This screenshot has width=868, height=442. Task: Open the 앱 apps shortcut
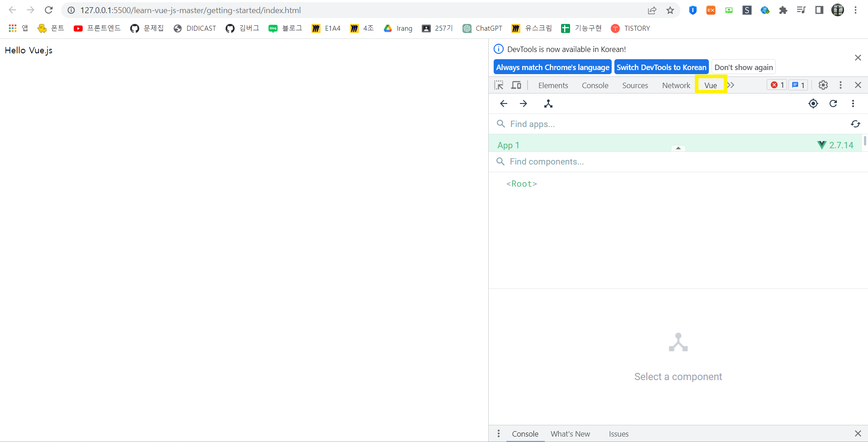[x=19, y=28]
